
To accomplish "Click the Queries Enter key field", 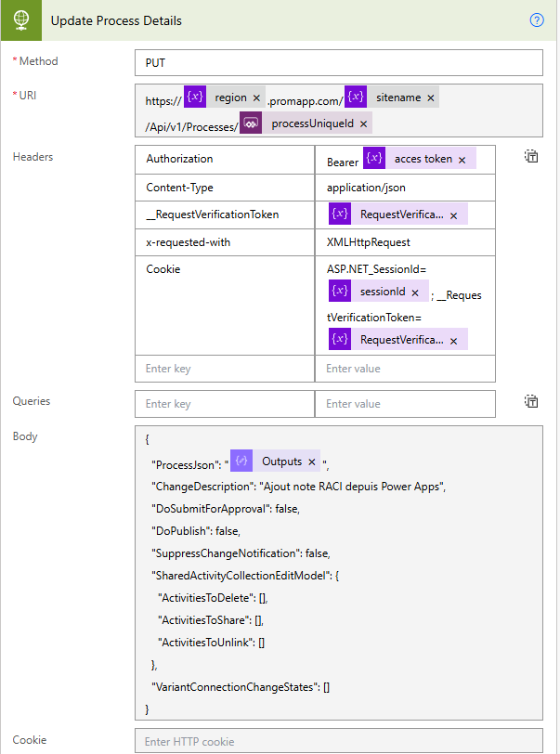I will (x=225, y=404).
